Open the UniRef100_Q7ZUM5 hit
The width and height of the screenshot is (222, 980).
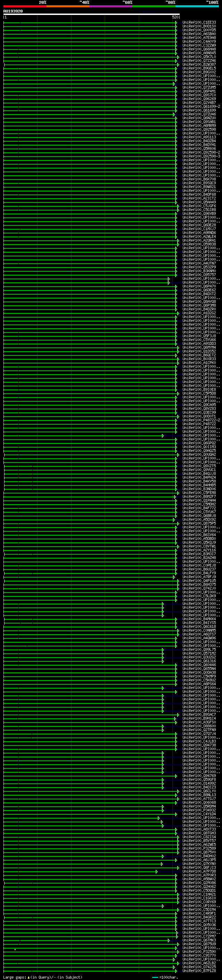click(x=199, y=88)
